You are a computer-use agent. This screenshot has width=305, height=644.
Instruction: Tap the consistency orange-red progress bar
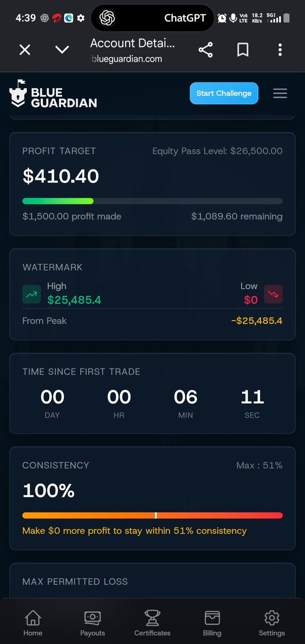[x=152, y=515]
